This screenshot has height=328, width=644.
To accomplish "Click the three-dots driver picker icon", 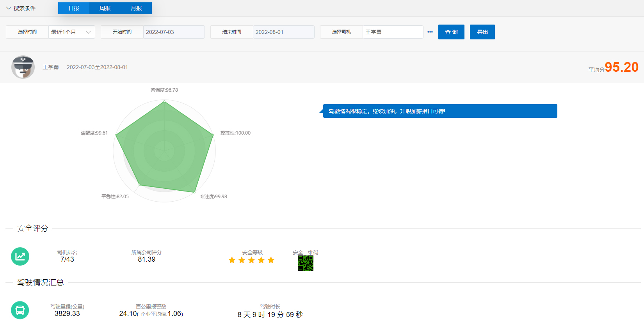I will click(x=430, y=32).
